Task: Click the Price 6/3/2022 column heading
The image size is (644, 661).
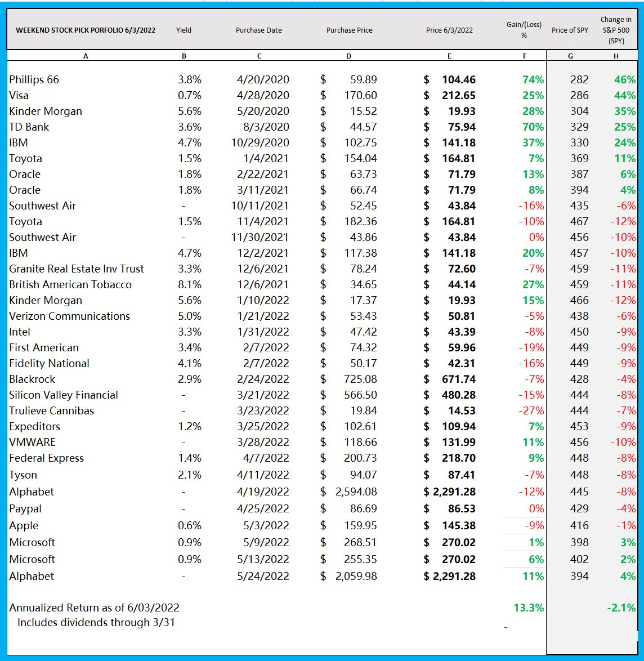Action: point(449,30)
